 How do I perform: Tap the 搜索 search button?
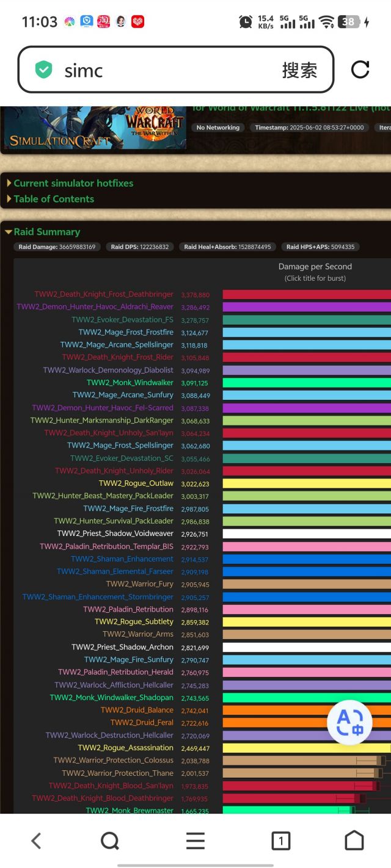pyautogui.click(x=299, y=70)
